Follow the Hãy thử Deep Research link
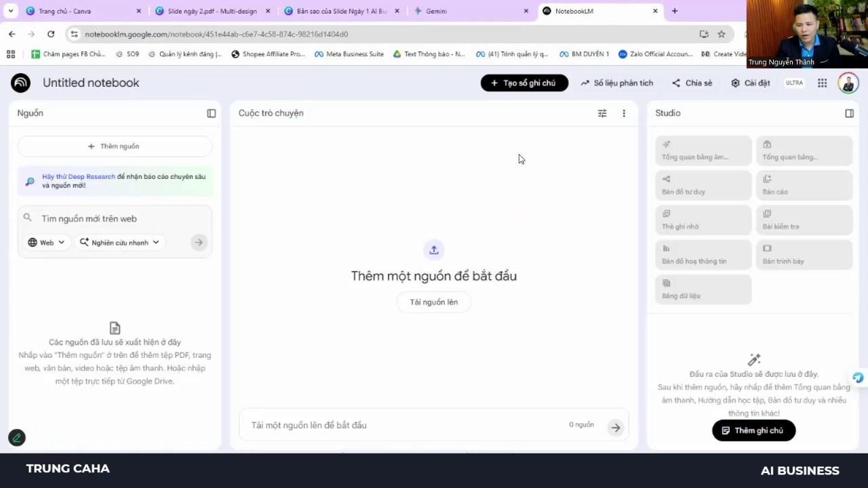The image size is (868, 488). [x=79, y=177]
